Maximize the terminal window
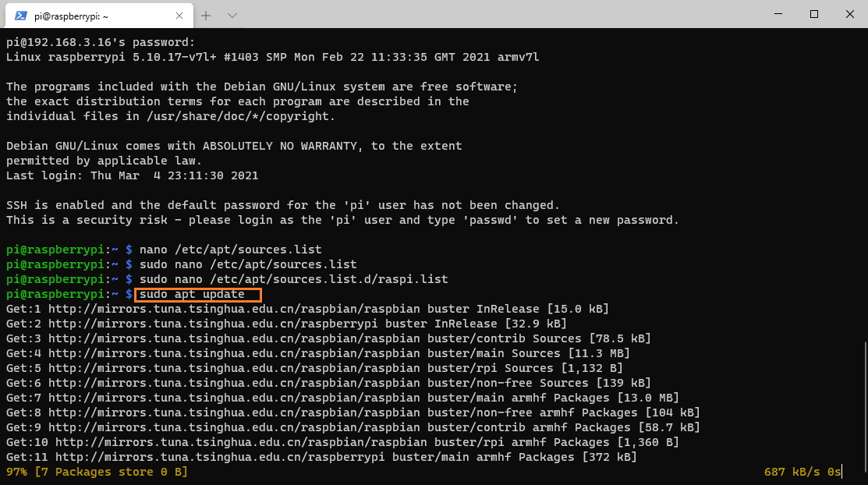This screenshot has height=485, width=868. pos(813,14)
